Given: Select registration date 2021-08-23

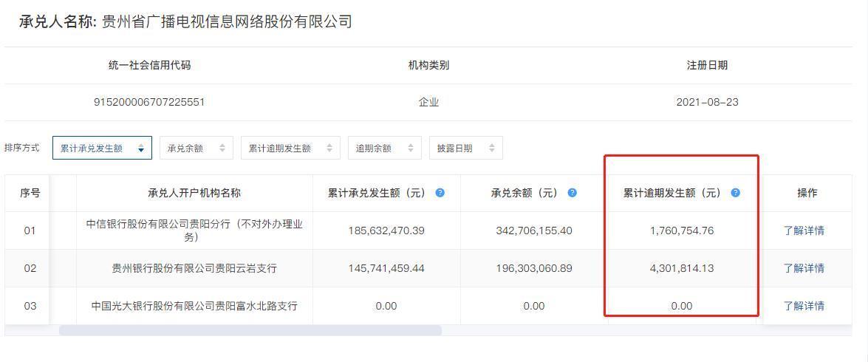Looking at the screenshot, I should [708, 103].
